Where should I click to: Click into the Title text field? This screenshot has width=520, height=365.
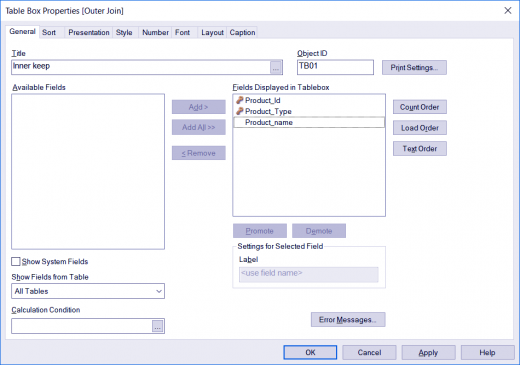click(x=141, y=67)
